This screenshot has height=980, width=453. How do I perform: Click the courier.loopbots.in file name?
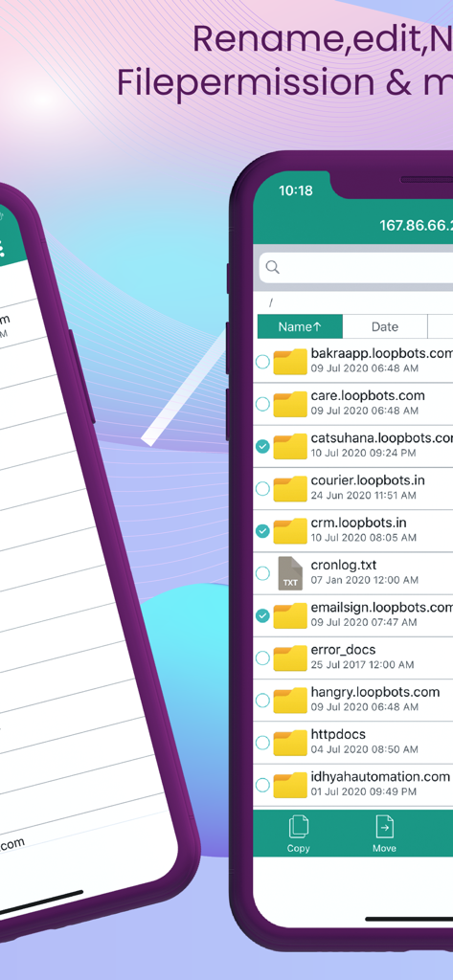point(368,480)
